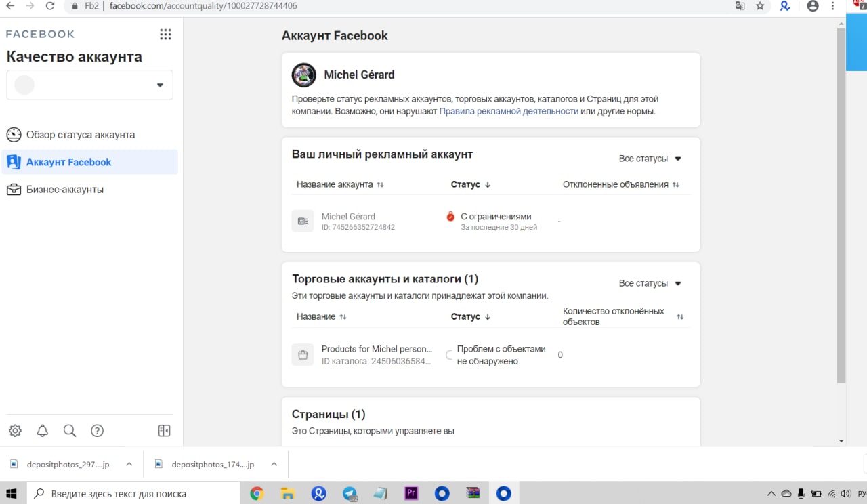
Task: Open Бизнес-аккаунты in the sidebar
Action: (90, 190)
